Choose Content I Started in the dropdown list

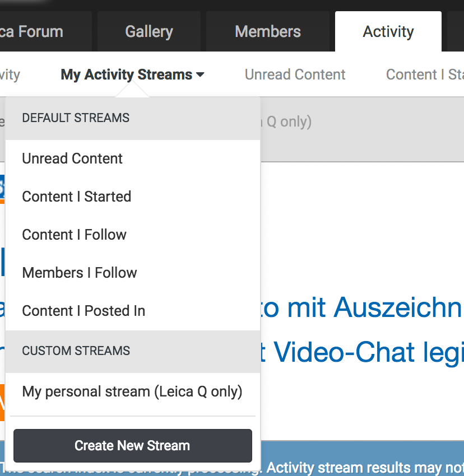coord(77,197)
